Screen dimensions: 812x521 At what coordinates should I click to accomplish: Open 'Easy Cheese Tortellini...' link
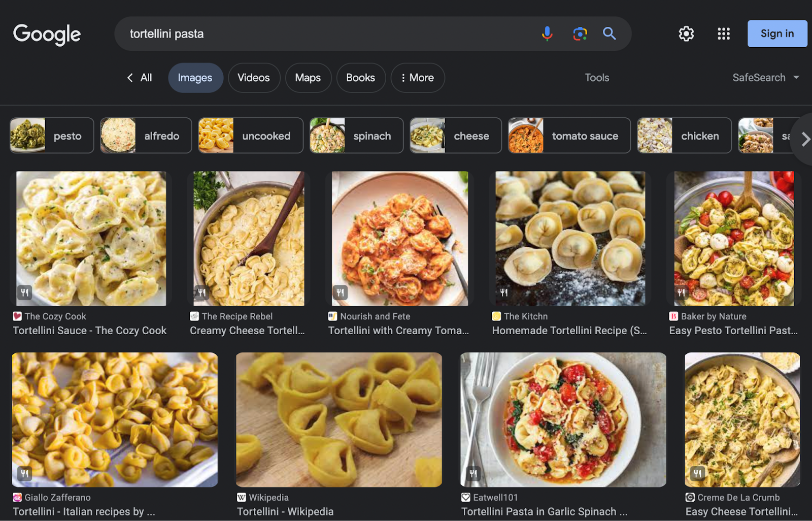pos(741,512)
